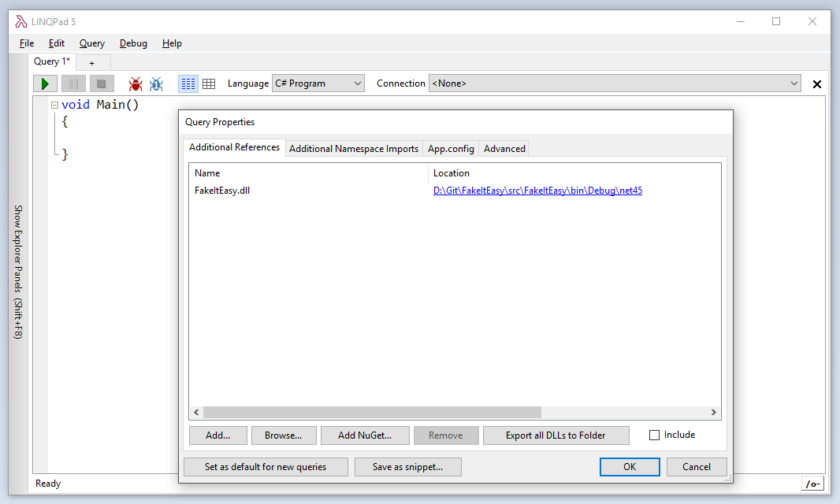Click the red bug debug icon
This screenshot has width=840, height=504.
point(135,83)
